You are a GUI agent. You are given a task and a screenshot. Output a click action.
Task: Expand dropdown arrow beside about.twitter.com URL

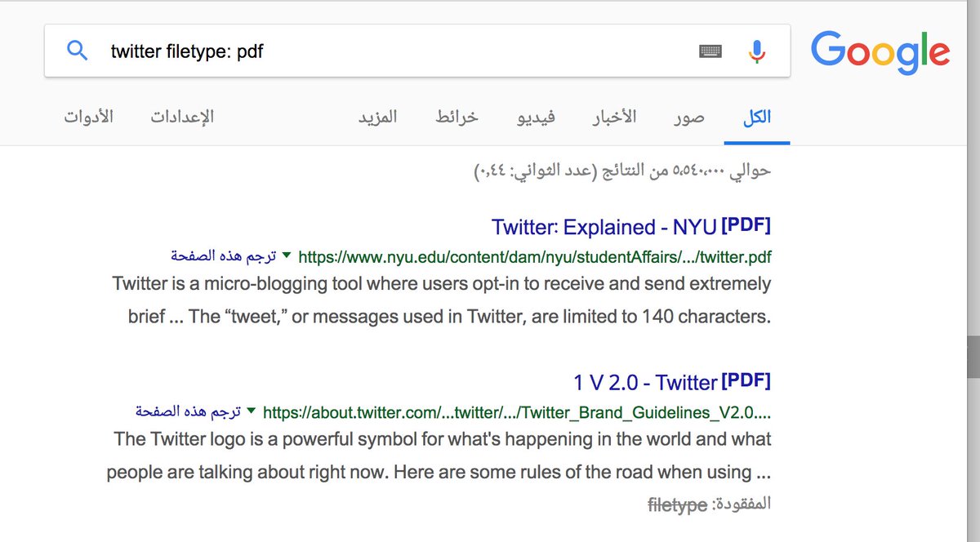point(252,411)
